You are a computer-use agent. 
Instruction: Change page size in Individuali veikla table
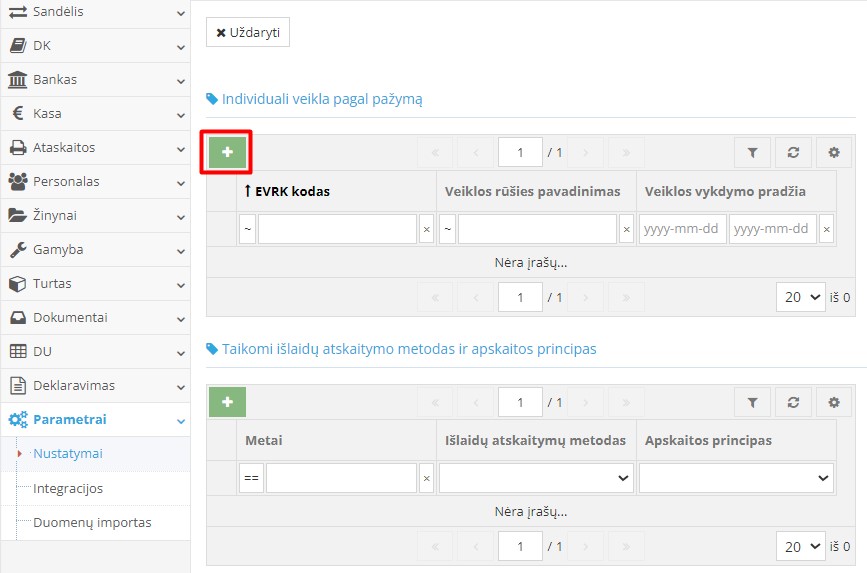point(801,298)
